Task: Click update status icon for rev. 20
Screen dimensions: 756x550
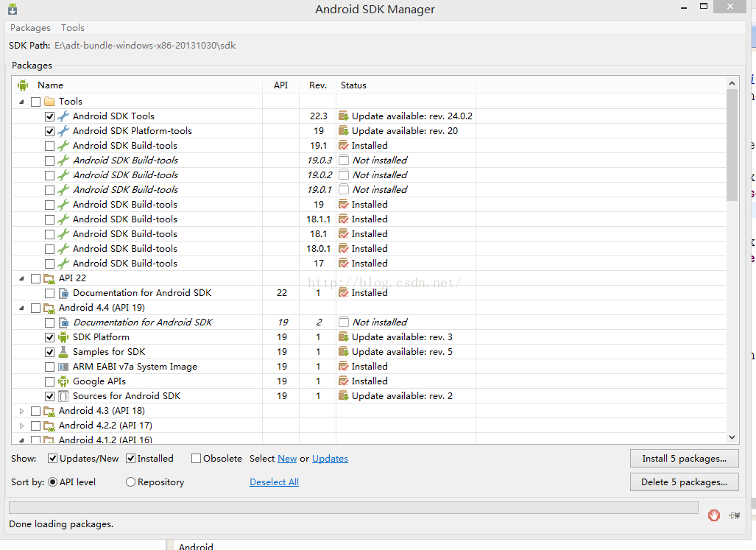Action: click(x=343, y=131)
